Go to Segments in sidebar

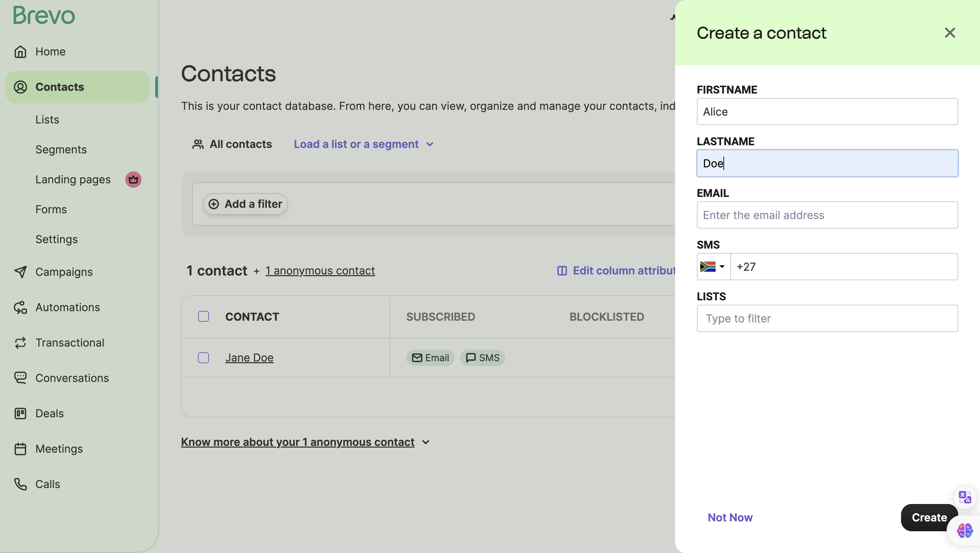(x=61, y=149)
